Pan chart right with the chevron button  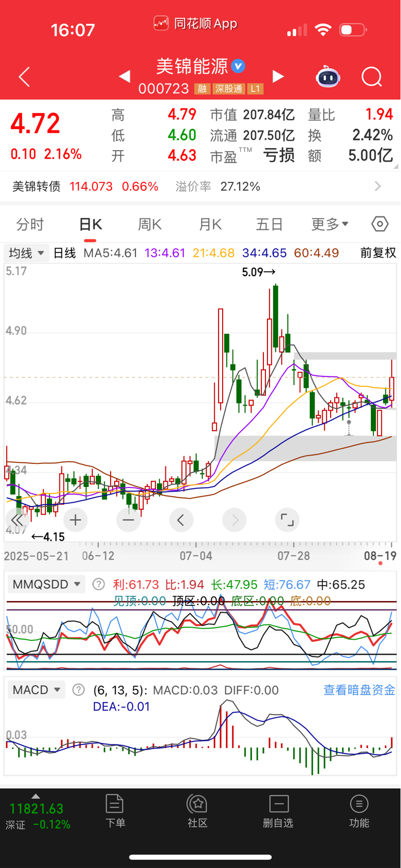click(x=235, y=520)
